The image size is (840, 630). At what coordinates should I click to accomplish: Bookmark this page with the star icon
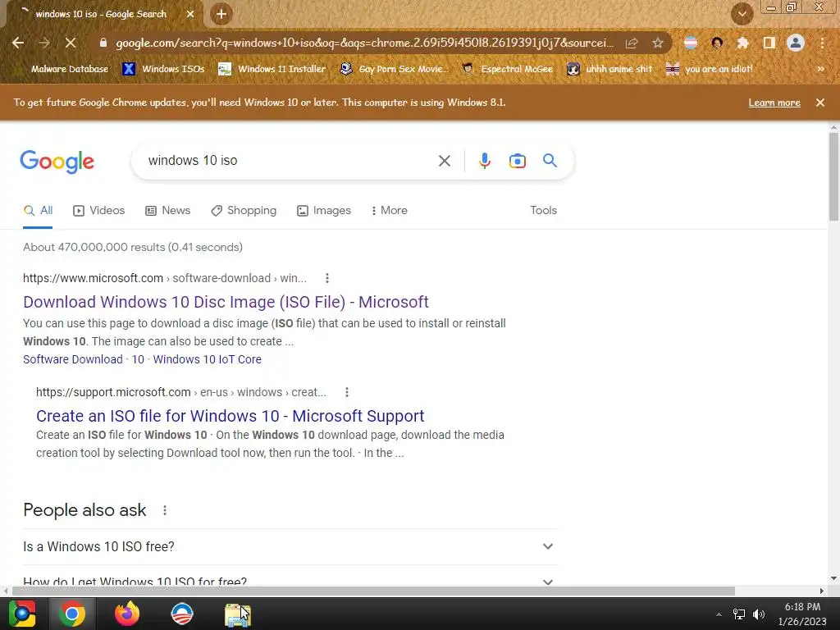coord(658,43)
